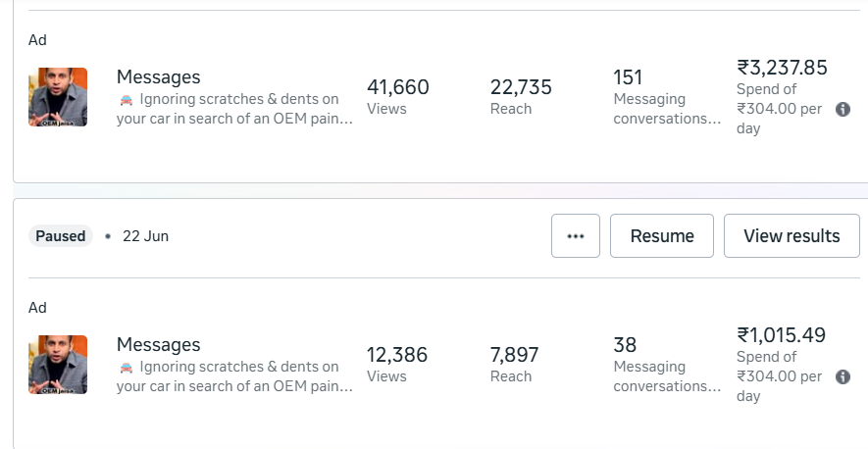Image resolution: width=868 pixels, height=449 pixels.
Task: Click the Paused status badge
Action: point(61,236)
